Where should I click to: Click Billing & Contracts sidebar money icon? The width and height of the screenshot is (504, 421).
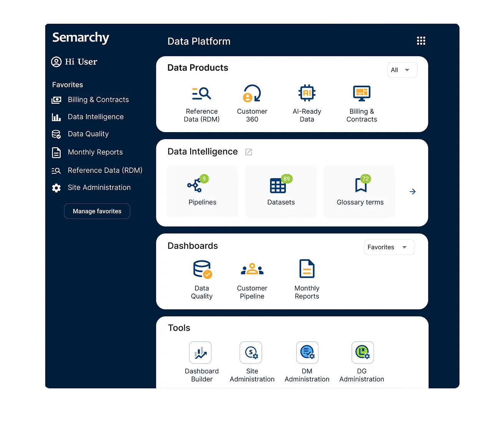[x=56, y=100]
